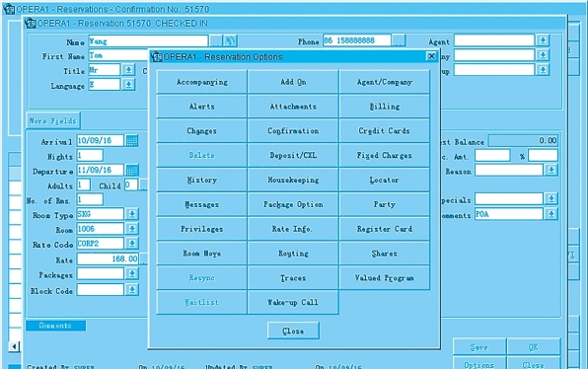This screenshot has width=588, height=369.
Task: Open Agent/Company option
Action: tap(385, 82)
